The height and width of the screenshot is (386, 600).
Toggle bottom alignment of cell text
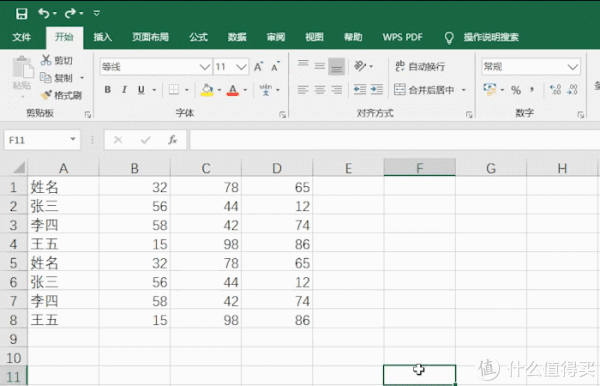pyautogui.click(x=337, y=67)
